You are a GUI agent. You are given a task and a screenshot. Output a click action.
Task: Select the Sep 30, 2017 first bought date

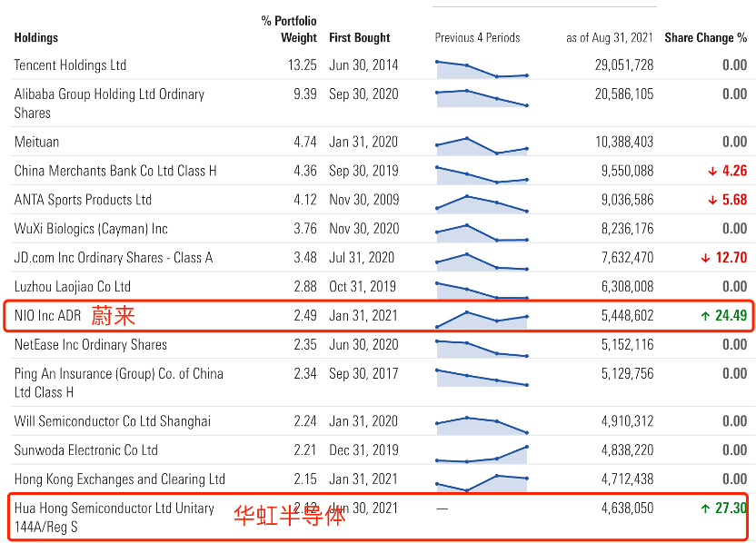363,373
